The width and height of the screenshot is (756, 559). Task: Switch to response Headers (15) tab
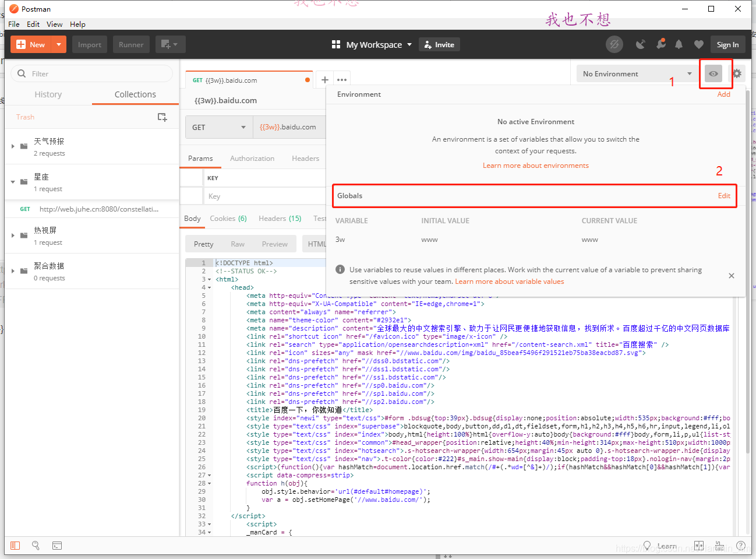pyautogui.click(x=280, y=219)
